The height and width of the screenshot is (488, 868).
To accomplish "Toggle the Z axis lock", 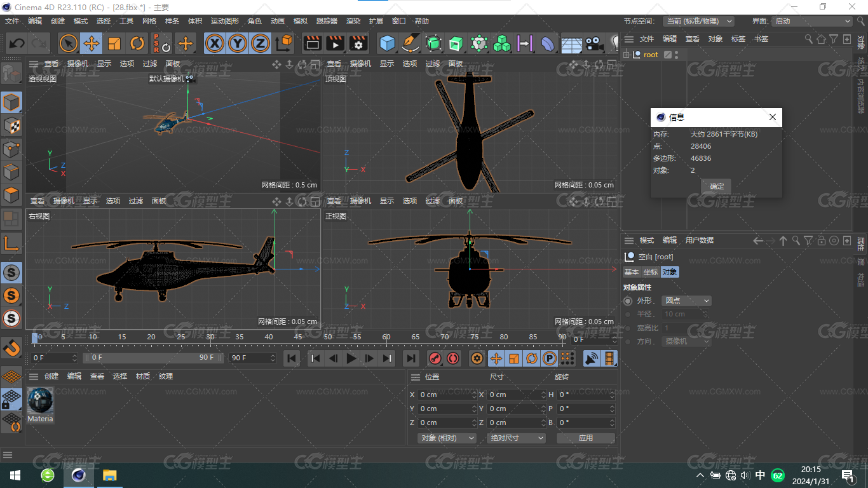I will pos(261,43).
